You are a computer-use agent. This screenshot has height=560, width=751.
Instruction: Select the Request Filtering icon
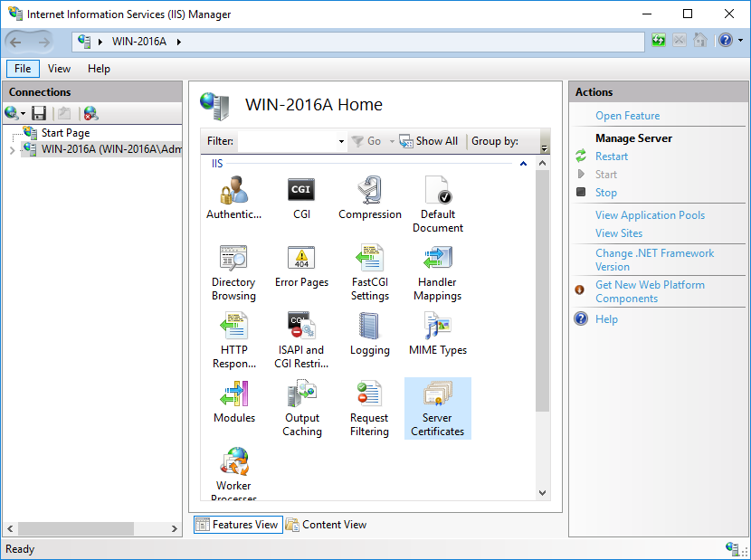coord(369,407)
